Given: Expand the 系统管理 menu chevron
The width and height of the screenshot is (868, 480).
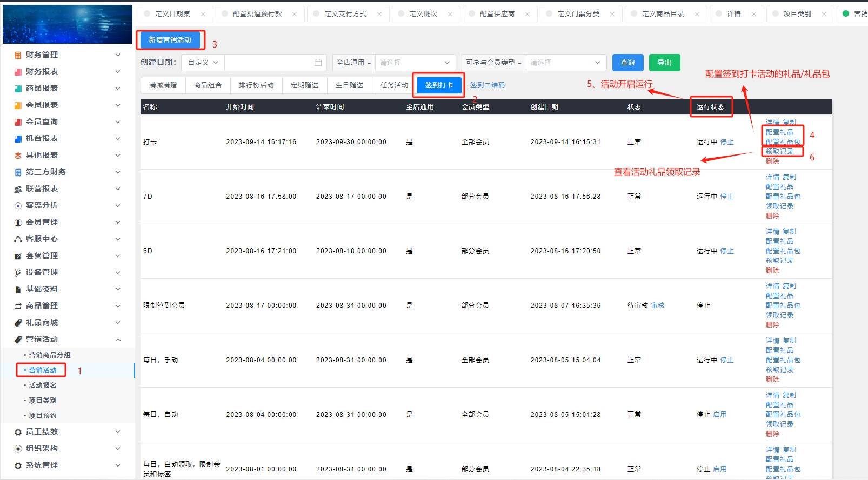Looking at the screenshot, I should (x=118, y=465).
